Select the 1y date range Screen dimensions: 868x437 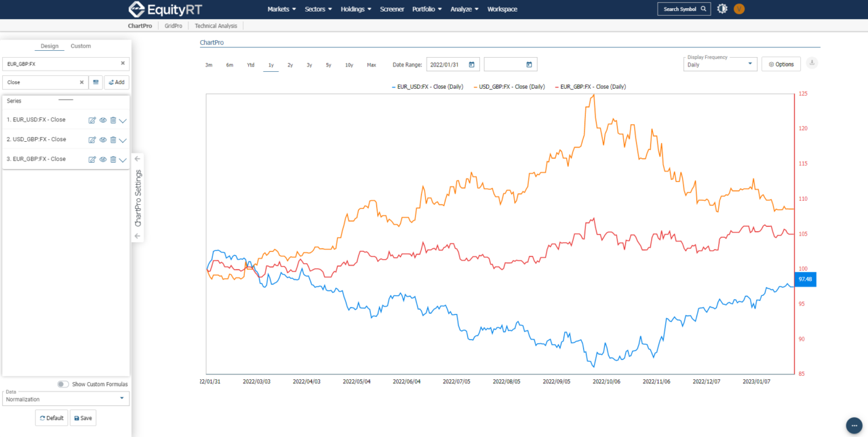click(x=270, y=64)
